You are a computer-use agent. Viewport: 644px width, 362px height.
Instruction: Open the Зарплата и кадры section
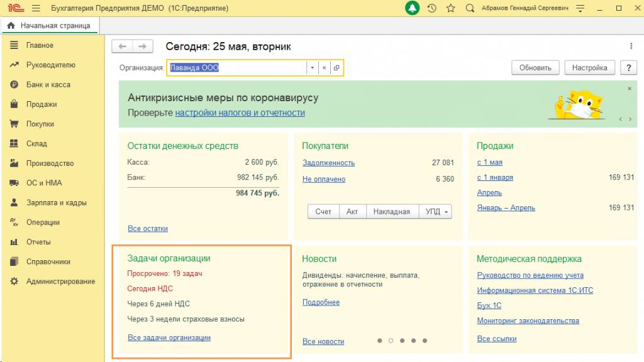tap(56, 203)
